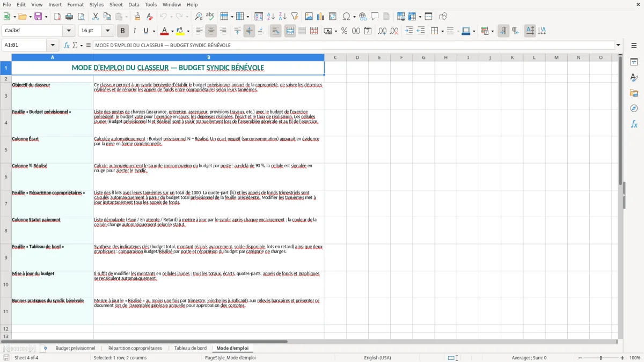Click zoom out minus button
This screenshot has height=362, width=644.
coord(580,358)
